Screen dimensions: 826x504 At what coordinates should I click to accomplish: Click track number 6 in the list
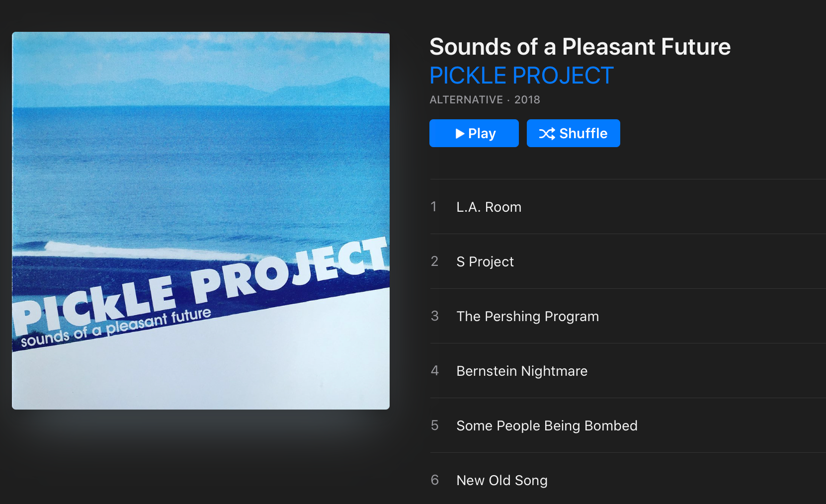tap(434, 480)
